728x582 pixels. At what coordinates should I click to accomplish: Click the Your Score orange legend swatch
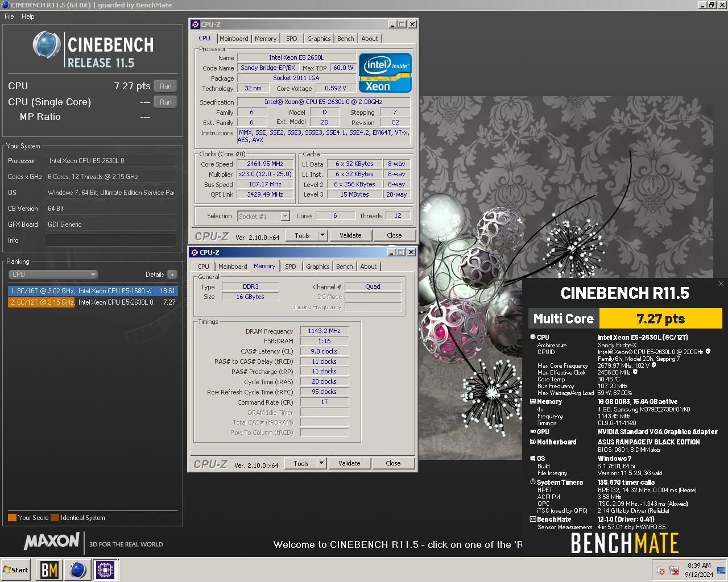(12, 518)
